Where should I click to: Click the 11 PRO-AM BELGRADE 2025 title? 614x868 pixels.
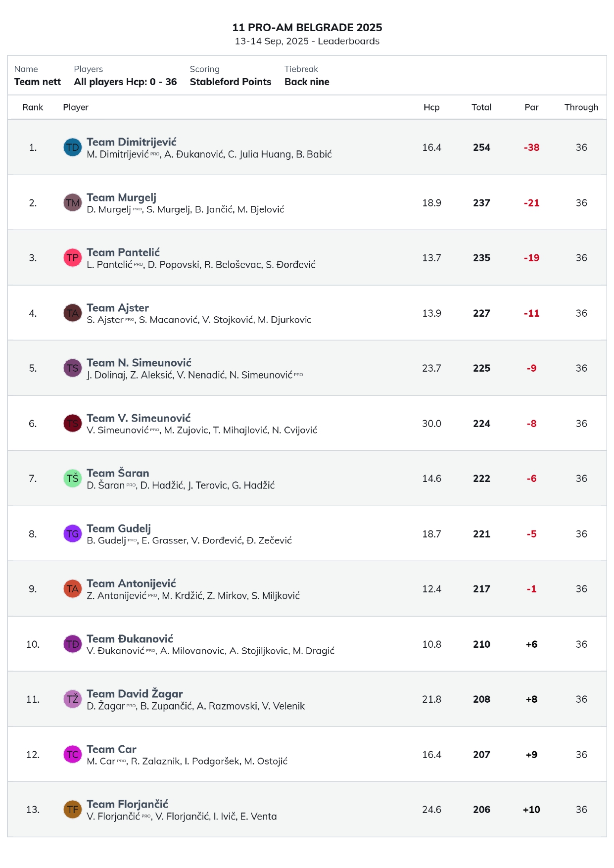tap(307, 28)
